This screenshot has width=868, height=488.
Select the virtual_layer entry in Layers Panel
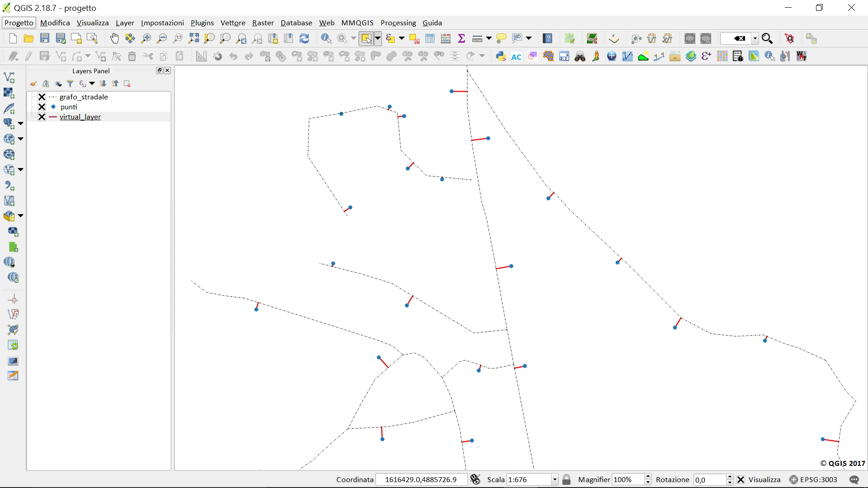coord(80,117)
